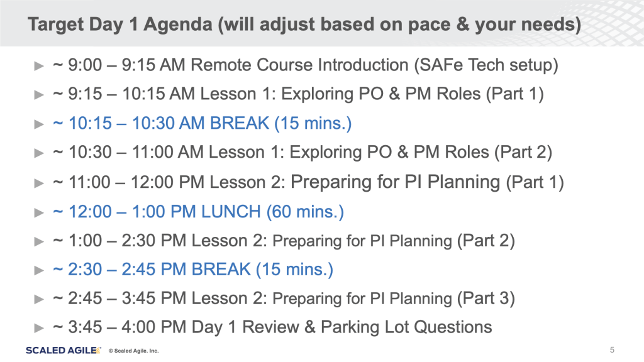Viewport: 644px width, 362px height.
Task: Click the bullet arrow before the 10:15 AM break
Action: [39, 124]
